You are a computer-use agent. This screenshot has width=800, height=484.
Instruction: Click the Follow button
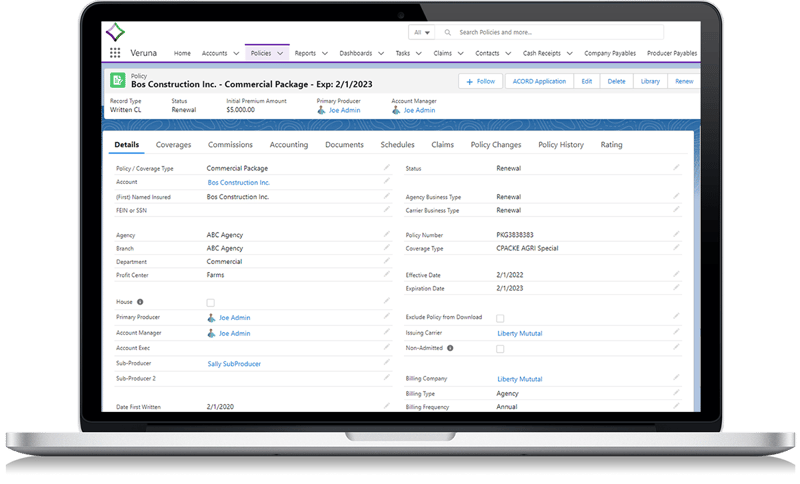click(x=481, y=81)
